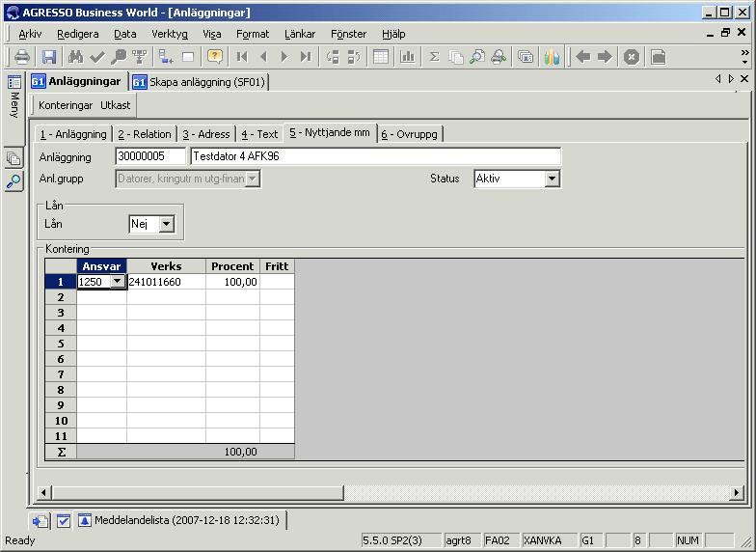Click the window cascade toolbar icon
Screen dimensions: 756x552
[525, 57]
